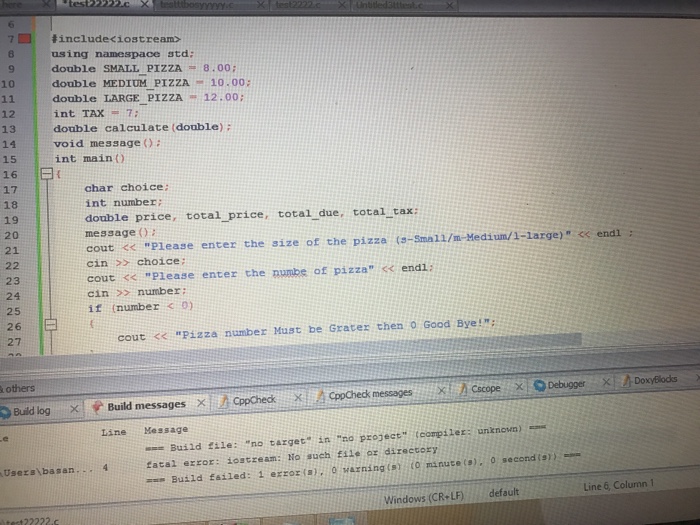Switch to the CppCheck tab
The image size is (700, 525).
(254, 400)
